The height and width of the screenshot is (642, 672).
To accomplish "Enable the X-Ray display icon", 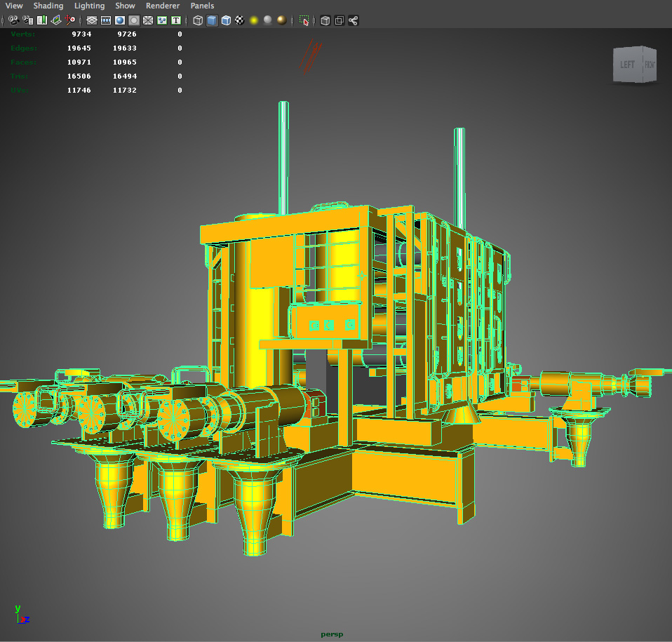I will click(324, 20).
